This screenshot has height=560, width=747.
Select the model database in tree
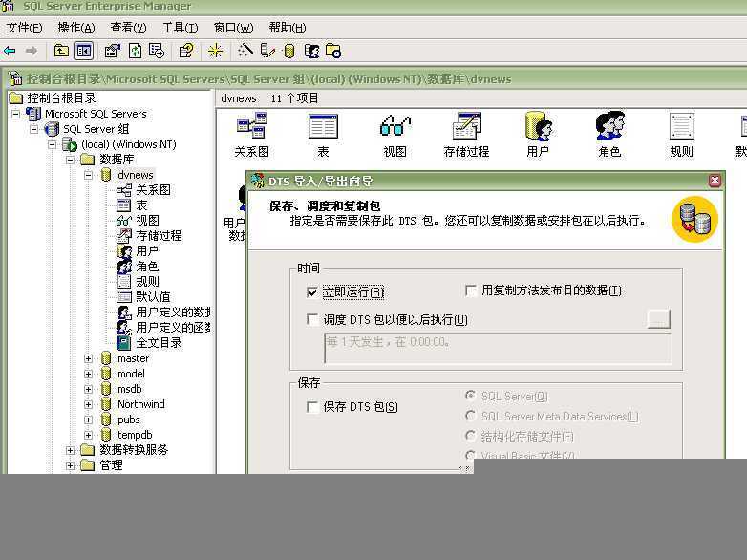[x=131, y=374]
